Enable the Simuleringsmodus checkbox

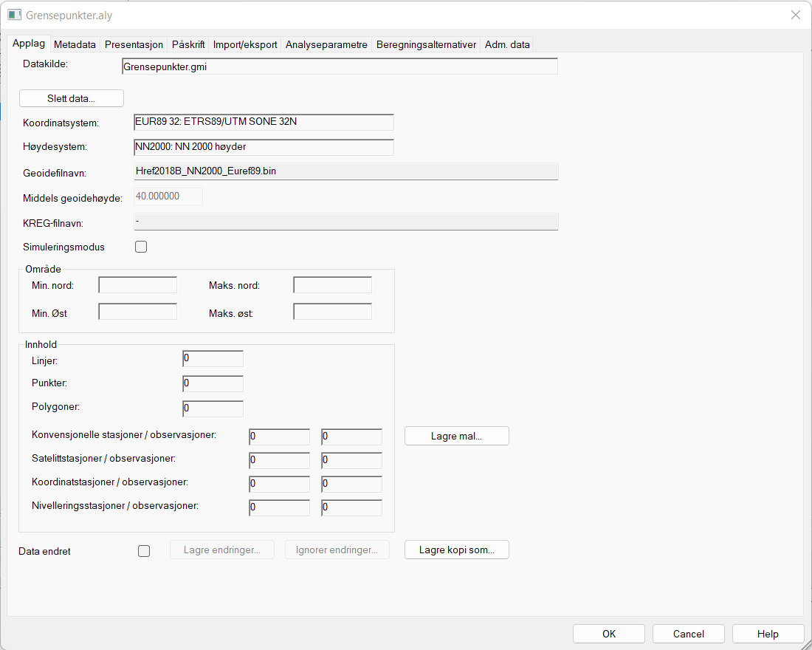[x=141, y=247]
